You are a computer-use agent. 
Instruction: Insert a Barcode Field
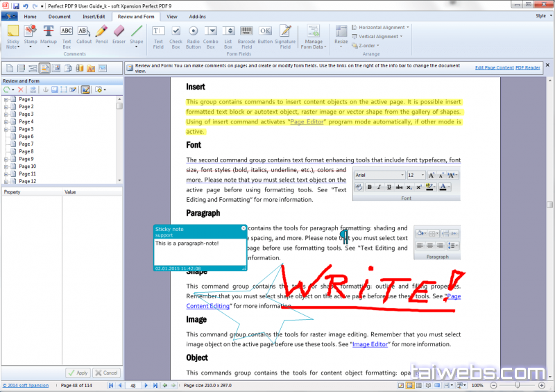246,35
